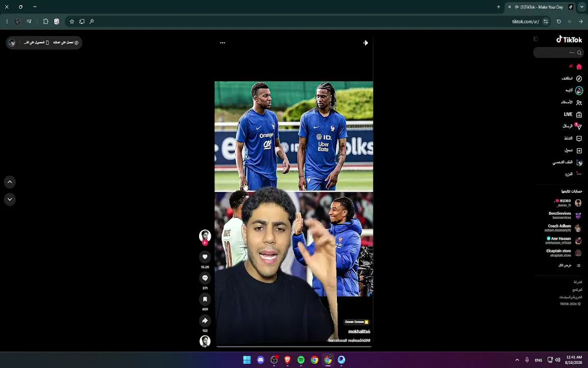
Task: Open the Friends sidebar icon
Action: pyautogui.click(x=579, y=103)
